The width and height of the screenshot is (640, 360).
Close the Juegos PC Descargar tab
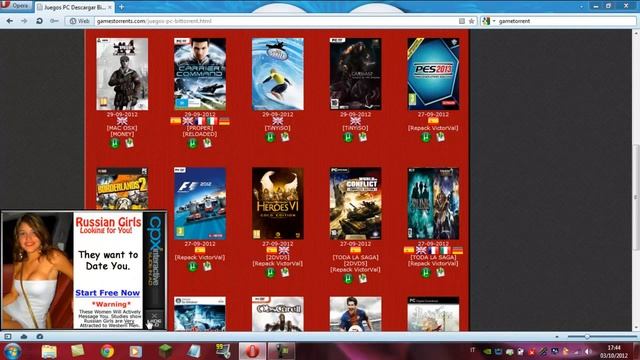click(x=110, y=7)
